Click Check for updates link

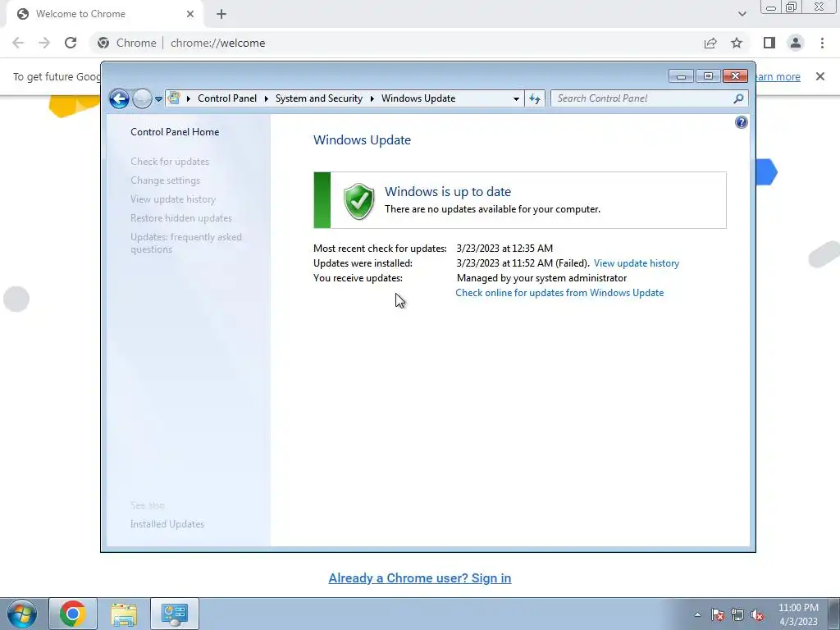tap(170, 162)
